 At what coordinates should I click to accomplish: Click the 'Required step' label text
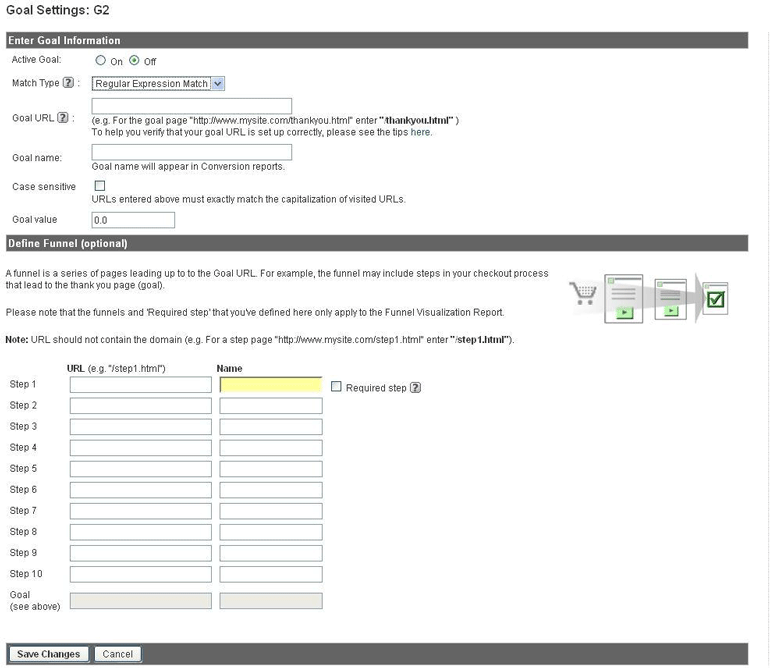376,388
